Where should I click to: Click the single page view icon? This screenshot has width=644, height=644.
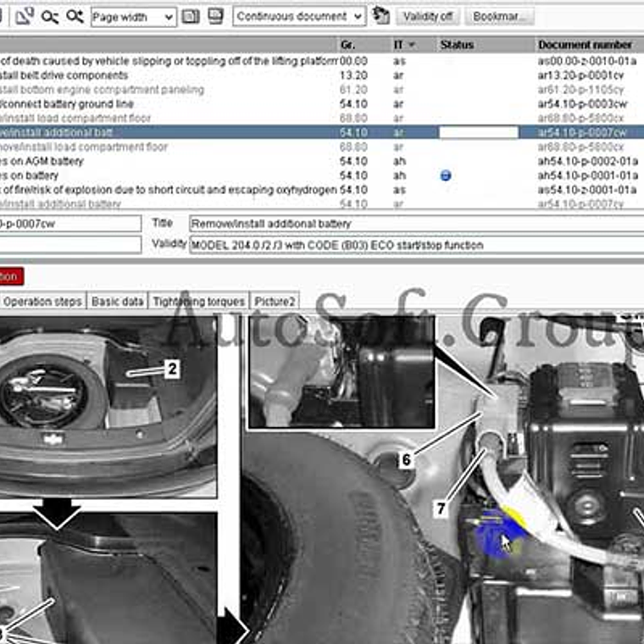[191, 16]
